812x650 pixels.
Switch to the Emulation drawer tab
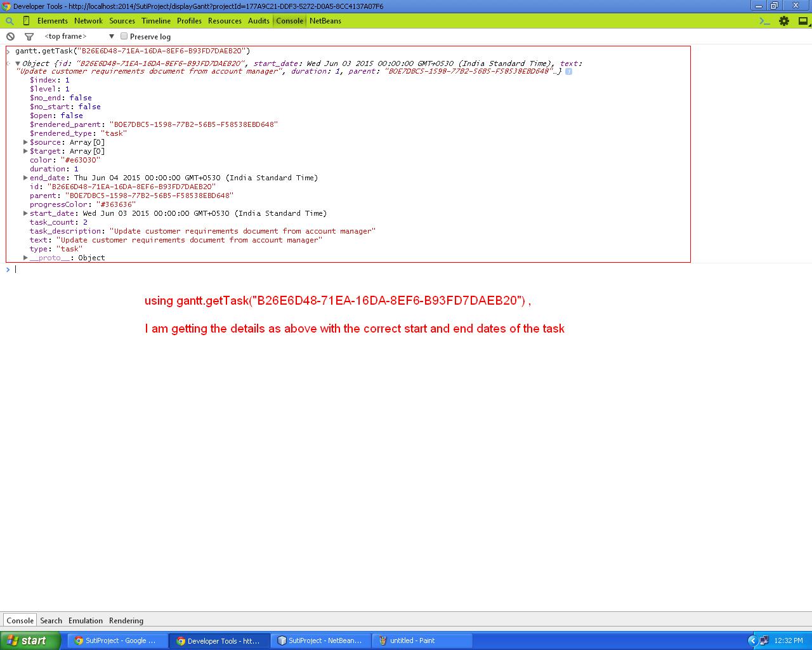click(86, 621)
